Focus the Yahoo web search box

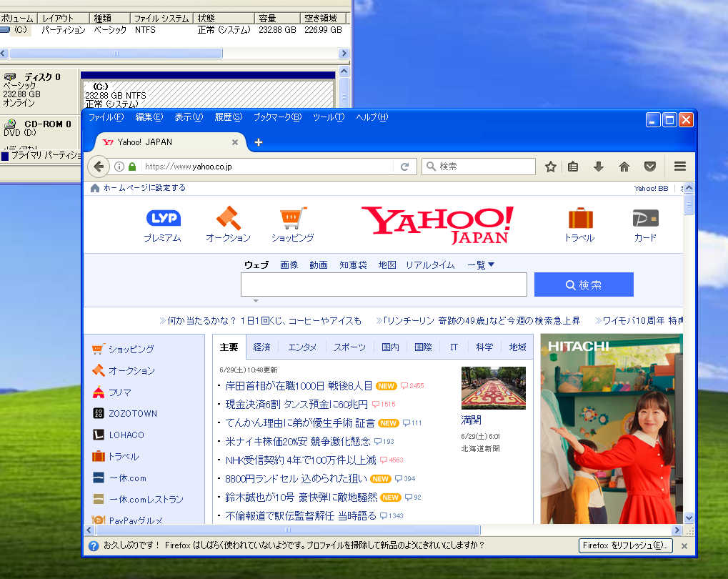click(384, 284)
